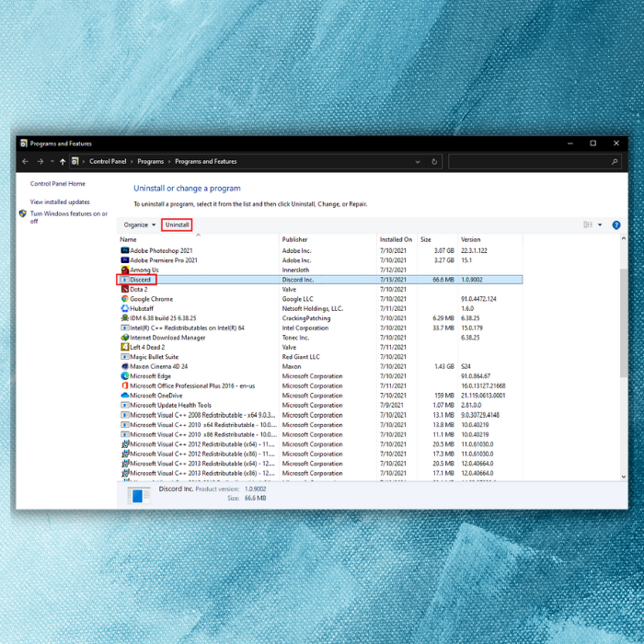
Task: Click the Internet Download Manager icon
Action: [125, 338]
